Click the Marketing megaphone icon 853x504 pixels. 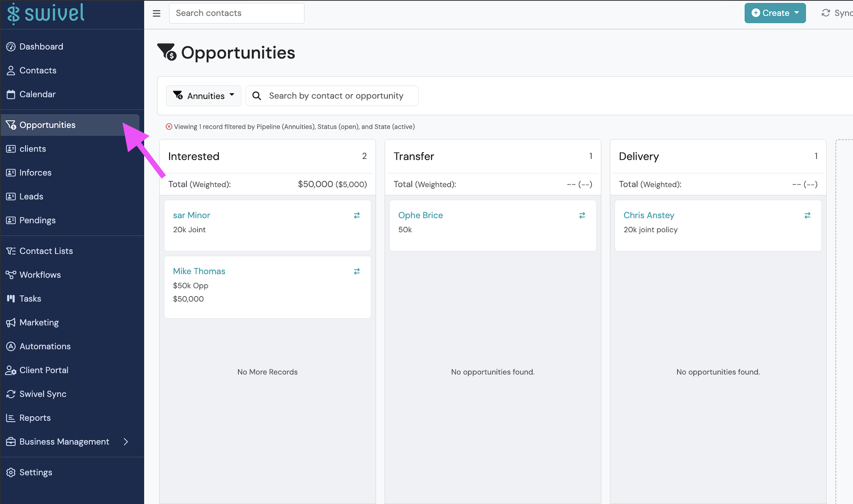[11, 323]
